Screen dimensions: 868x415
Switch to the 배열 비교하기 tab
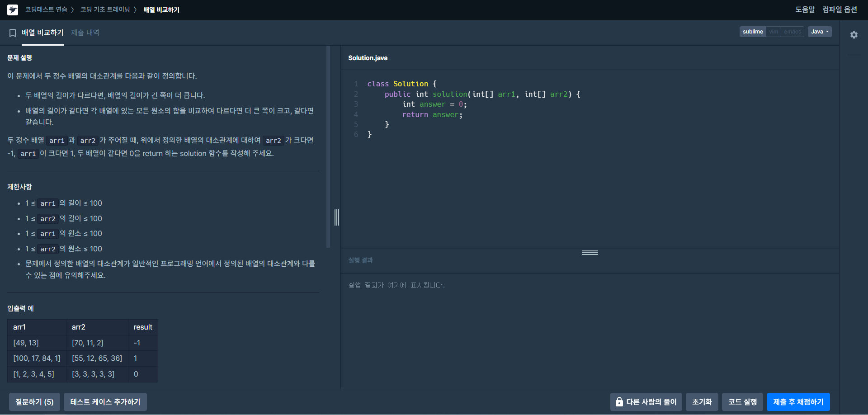42,33
